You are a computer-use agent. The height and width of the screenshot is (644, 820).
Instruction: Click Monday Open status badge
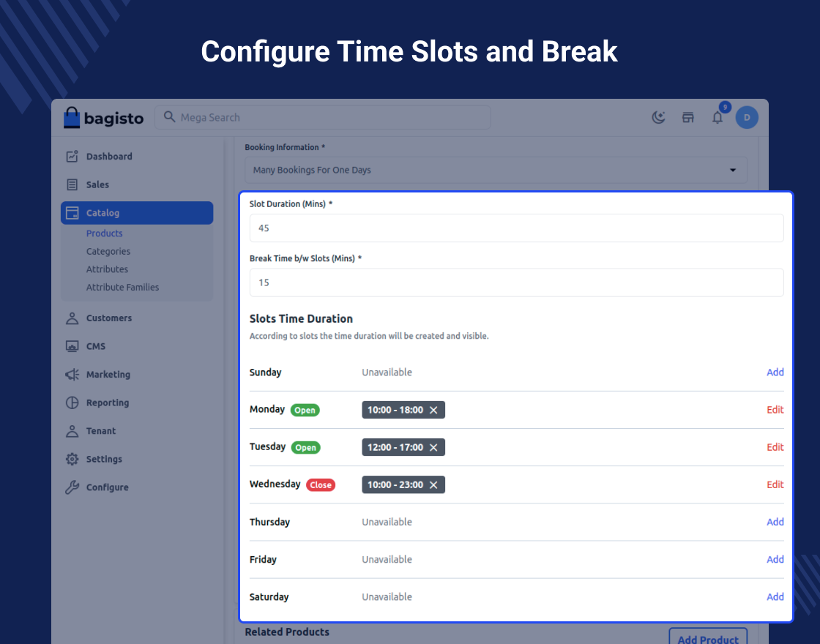tap(305, 411)
